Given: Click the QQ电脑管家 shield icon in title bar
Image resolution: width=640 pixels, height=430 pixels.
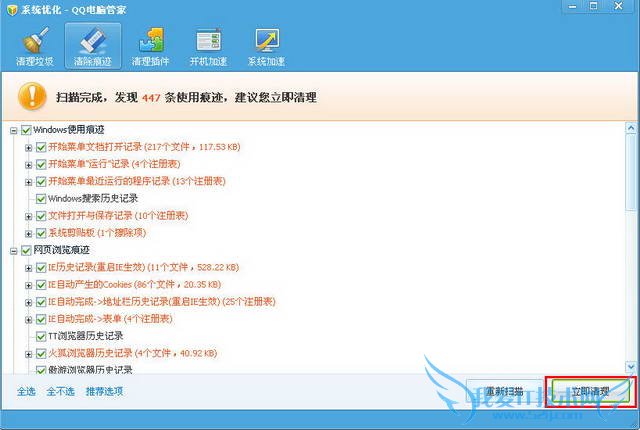Looking at the screenshot, I should coord(12,10).
